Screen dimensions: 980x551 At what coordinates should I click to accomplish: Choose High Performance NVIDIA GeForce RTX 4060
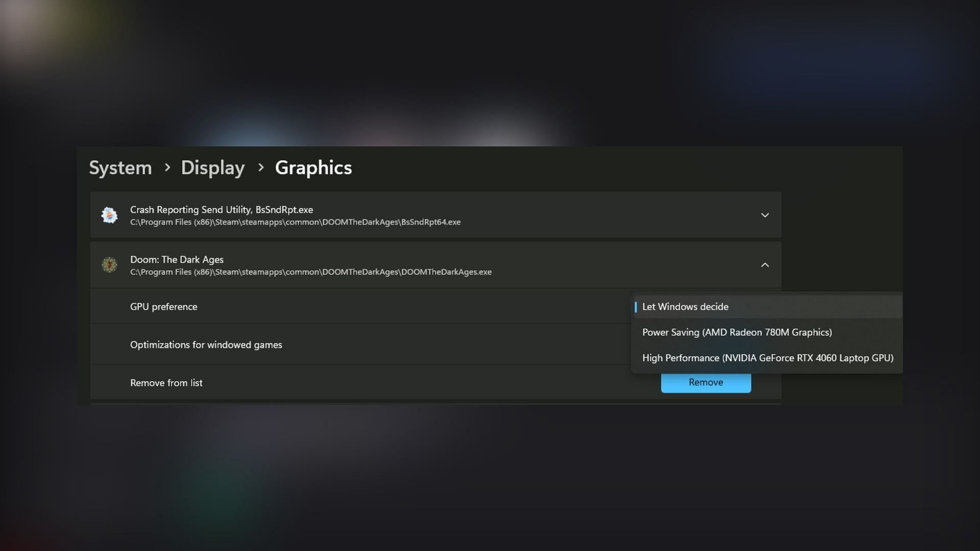point(768,358)
